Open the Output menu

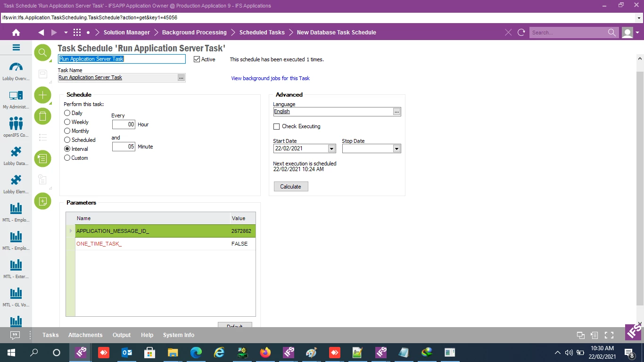[122, 335]
